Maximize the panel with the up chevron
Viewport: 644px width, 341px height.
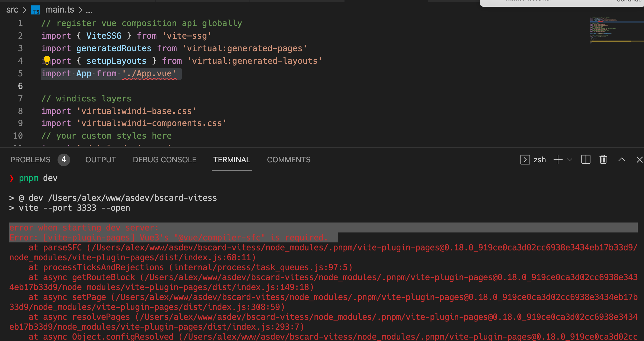[x=622, y=160]
